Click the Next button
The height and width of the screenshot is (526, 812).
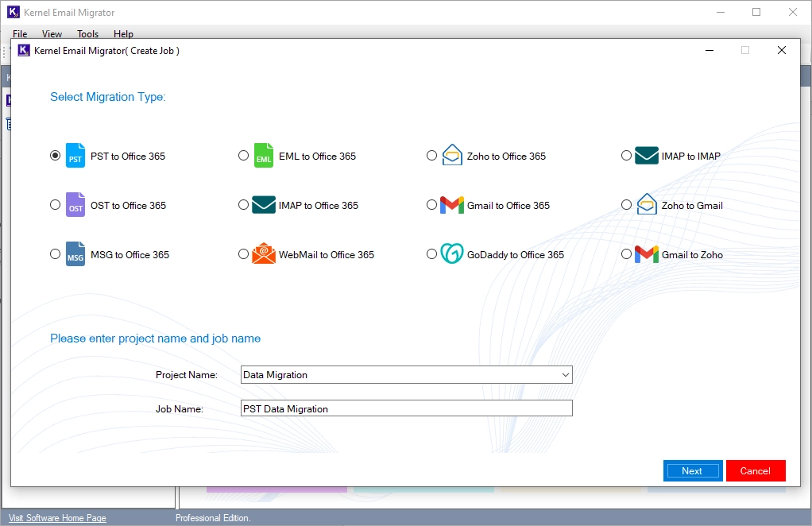point(693,470)
